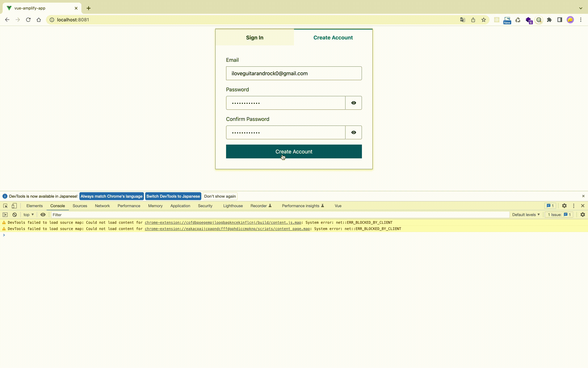
Task: Expand the tab search chevron
Action: (x=580, y=8)
